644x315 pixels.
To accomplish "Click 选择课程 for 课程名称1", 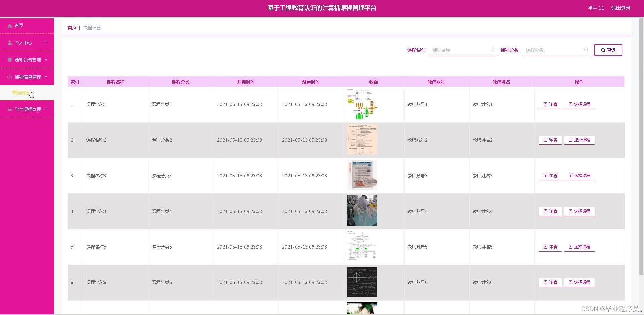I will coord(579,104).
